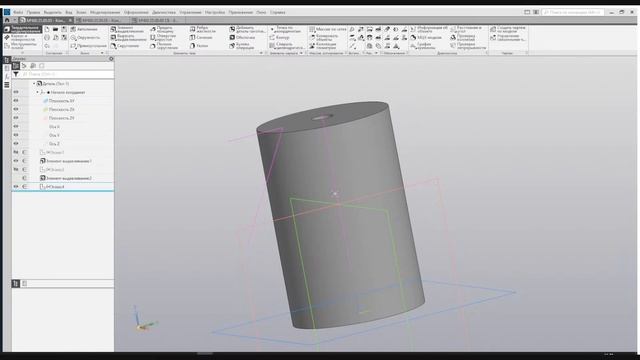
Task: Click the hole on cylinder top face
Action: pyautogui.click(x=322, y=118)
